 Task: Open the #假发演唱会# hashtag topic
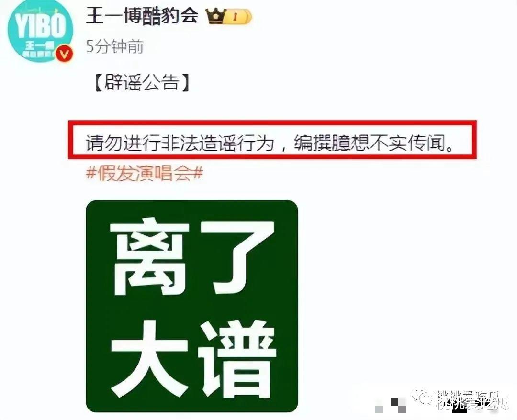coord(145,173)
